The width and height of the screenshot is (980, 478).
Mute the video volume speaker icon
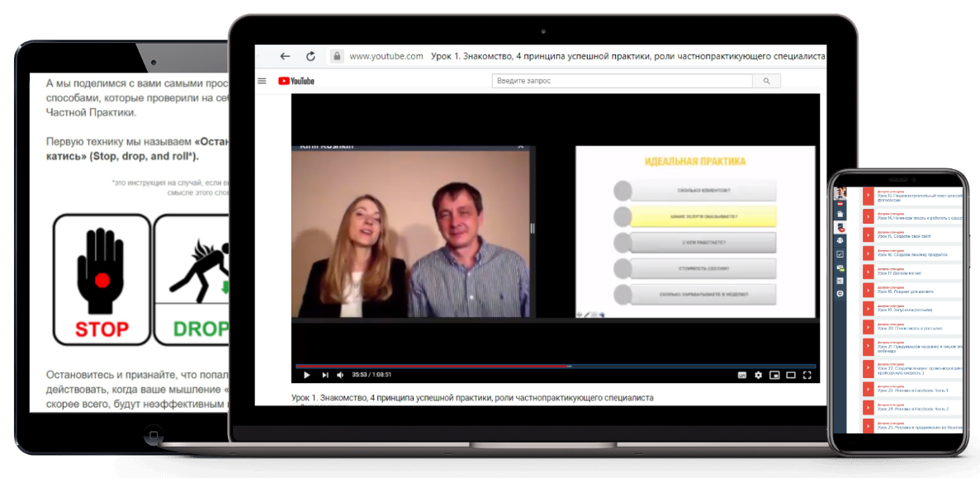point(341,375)
